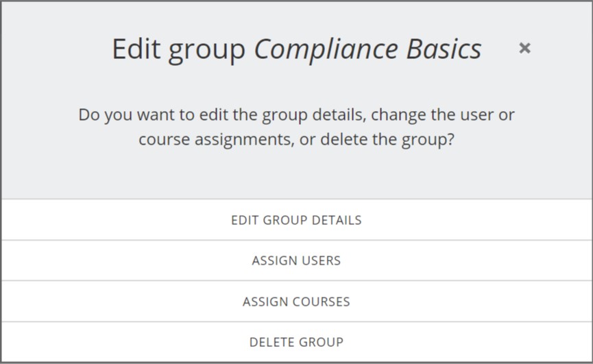Screen dimensions: 593x364
Task: Choose the last option, Delete Group
Action: pyautogui.click(x=296, y=342)
